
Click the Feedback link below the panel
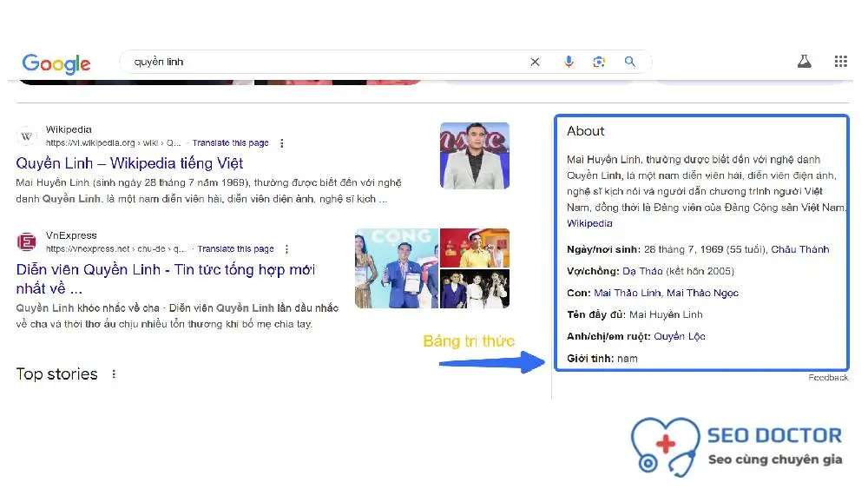tap(827, 378)
